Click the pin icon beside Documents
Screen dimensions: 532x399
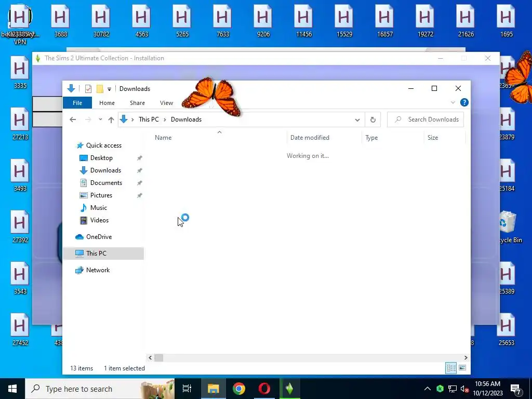click(139, 183)
